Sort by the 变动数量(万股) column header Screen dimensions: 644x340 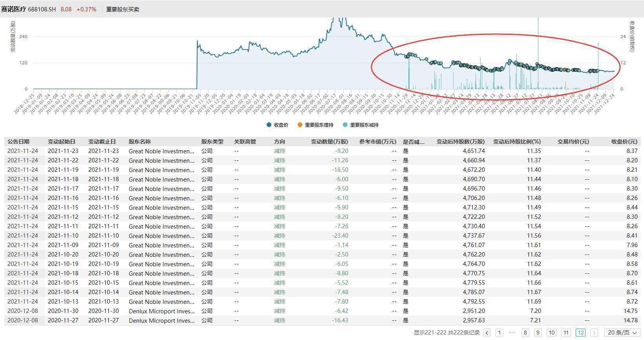(329, 142)
